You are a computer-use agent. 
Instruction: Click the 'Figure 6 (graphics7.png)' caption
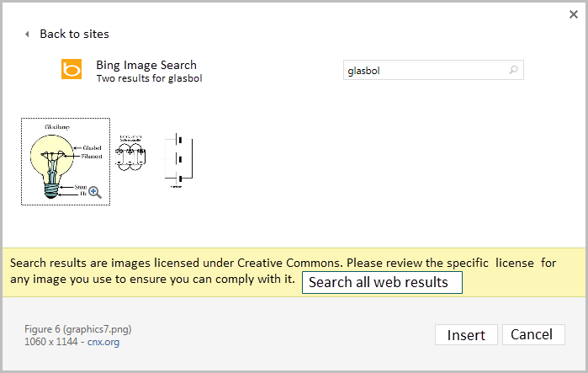tap(77, 328)
